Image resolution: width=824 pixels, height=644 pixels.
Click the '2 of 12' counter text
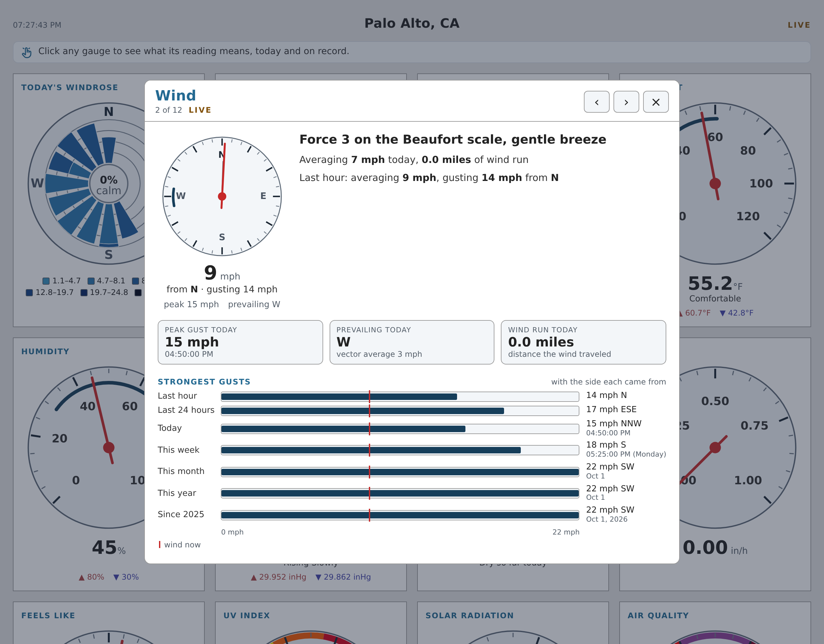click(x=168, y=110)
